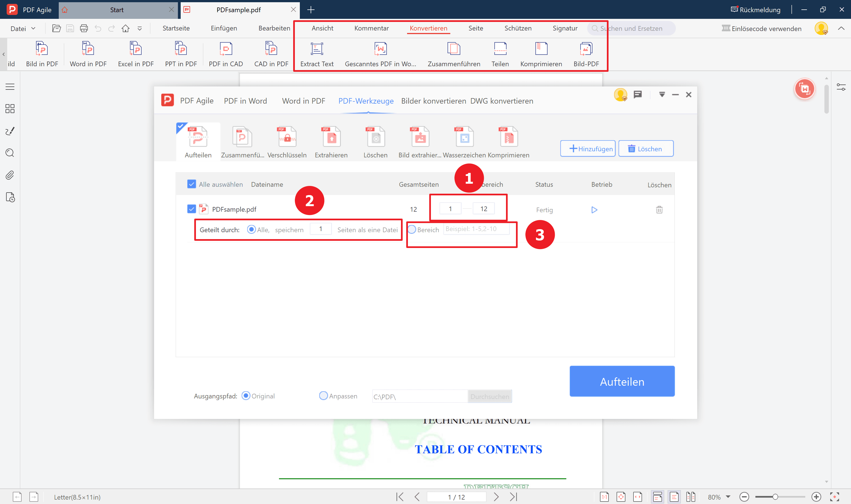Viewport: 851px width, 504px height.
Task: Open signature panel in left sidebar
Action: click(10, 131)
